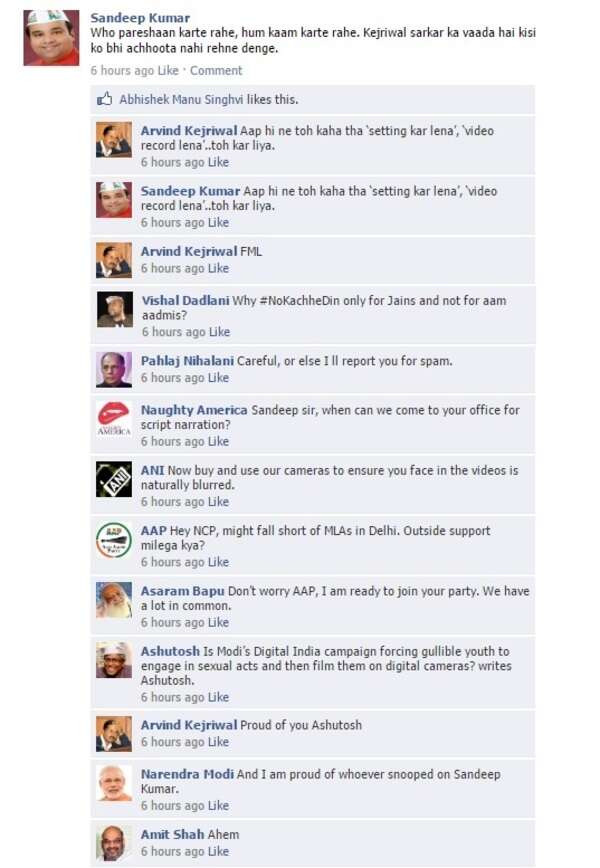This screenshot has width=600, height=868.
Task: Like Arvind Kejriwal's FML comment
Action: pos(218,268)
